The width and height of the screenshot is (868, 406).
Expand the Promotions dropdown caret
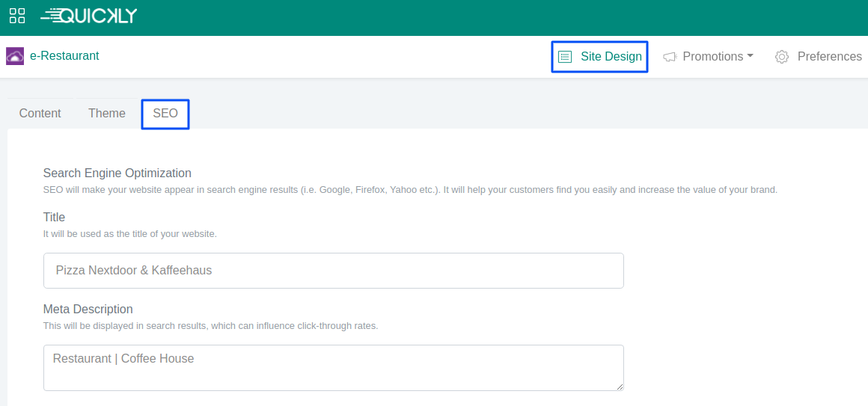click(750, 56)
